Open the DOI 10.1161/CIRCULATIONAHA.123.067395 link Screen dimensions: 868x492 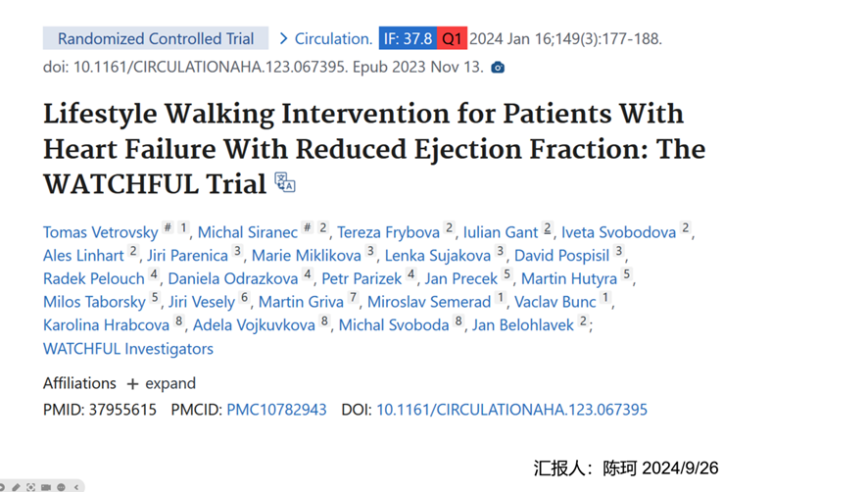(511, 410)
